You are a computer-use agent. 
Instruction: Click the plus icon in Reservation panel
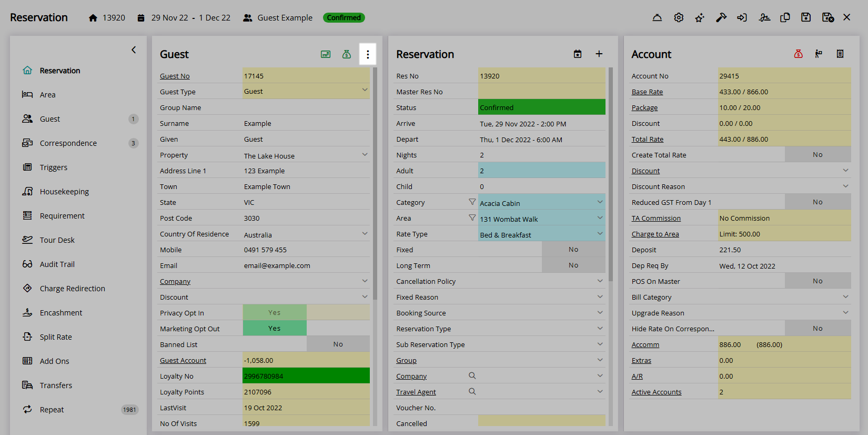pos(599,54)
